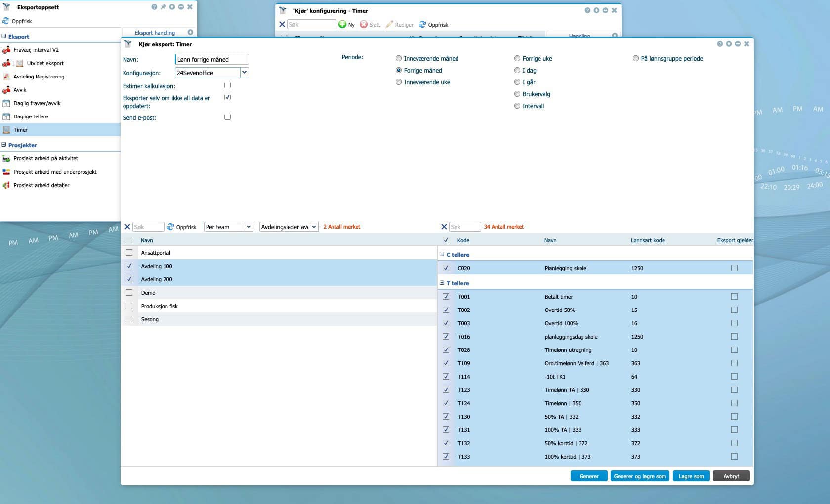The image size is (830, 504).
Task: Collapse the Prosjekter section
Action: (4, 145)
